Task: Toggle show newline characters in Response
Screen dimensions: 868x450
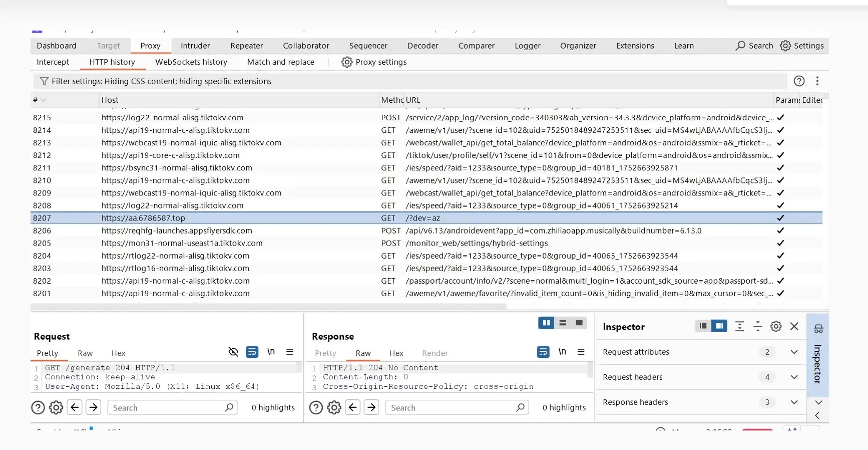Action: click(x=562, y=352)
